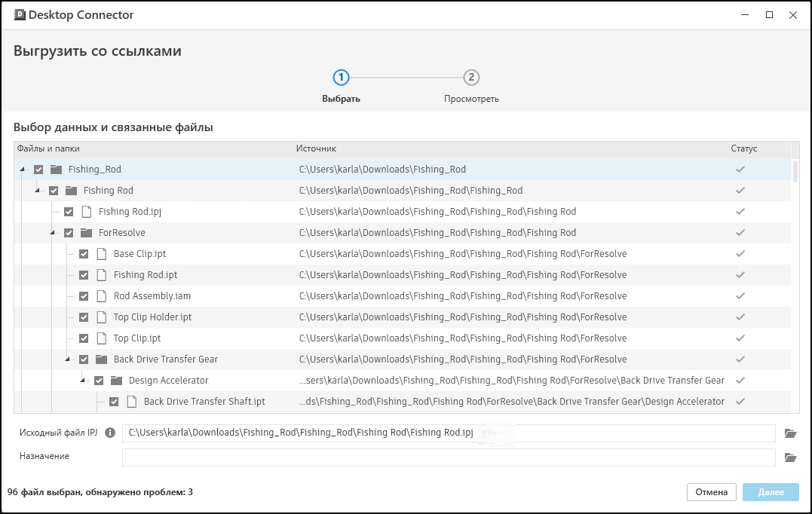Collapse the top-level Fishing_Rod folder

point(22,170)
